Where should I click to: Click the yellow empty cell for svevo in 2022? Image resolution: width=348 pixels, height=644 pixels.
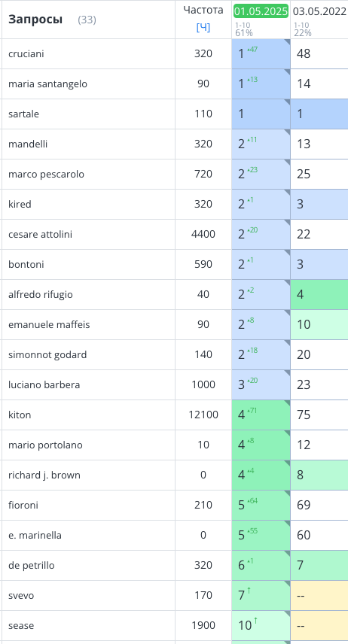tap(319, 596)
